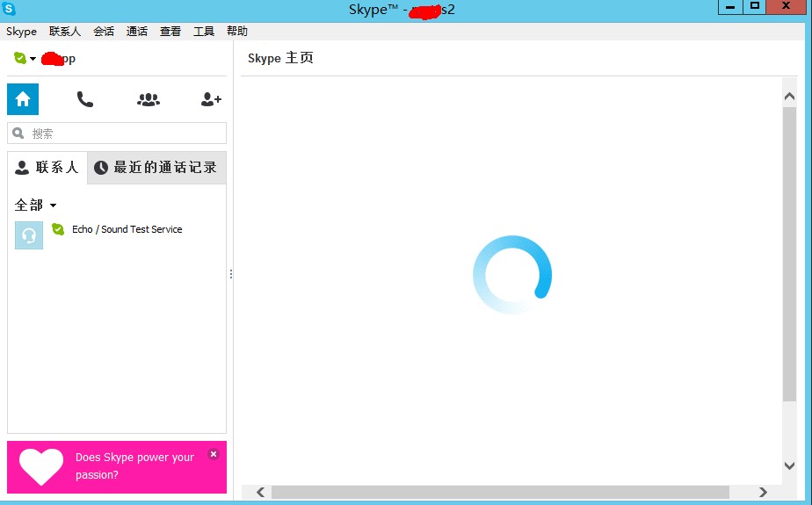Maximize the Skype window

pos(755,6)
